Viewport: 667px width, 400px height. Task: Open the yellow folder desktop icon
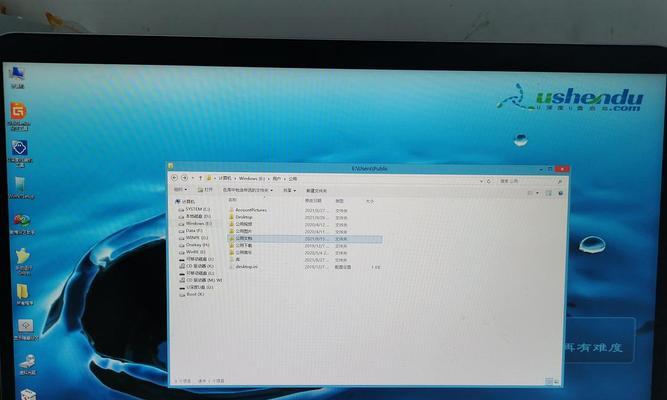[x=23, y=294]
